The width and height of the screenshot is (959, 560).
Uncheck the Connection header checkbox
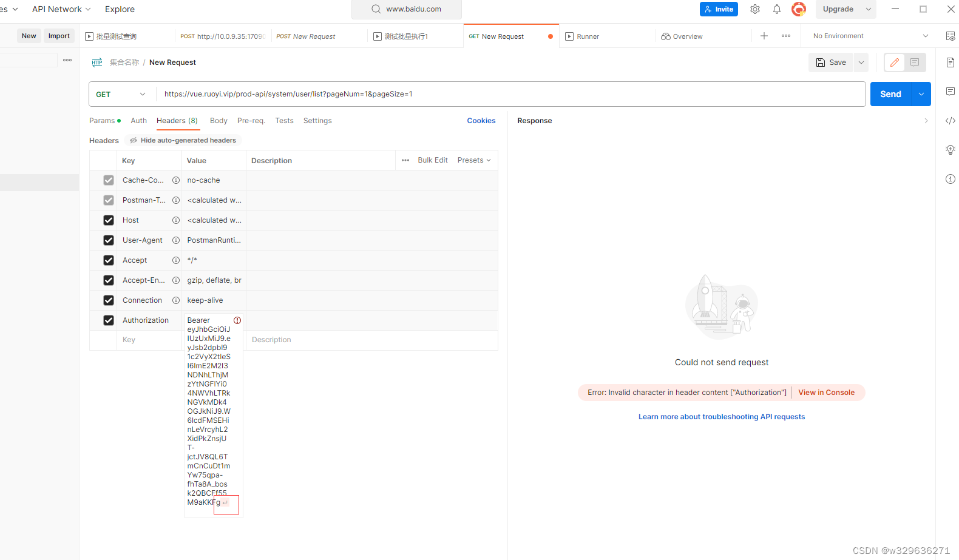109,300
